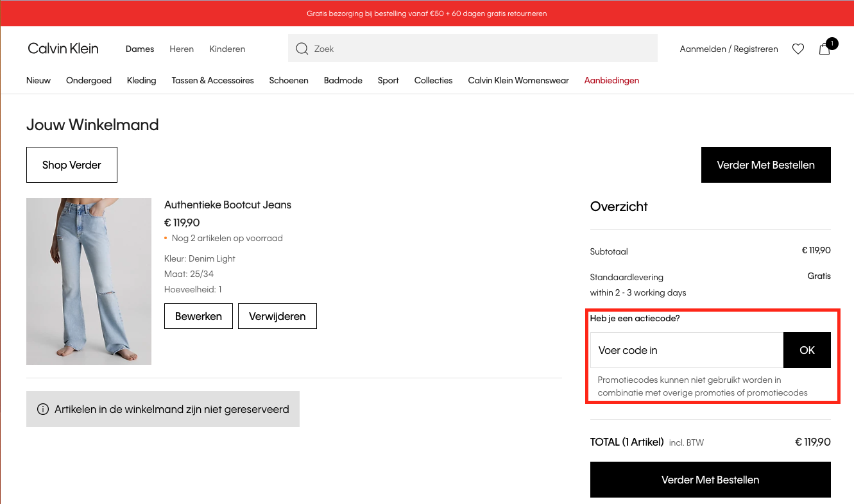Click the Jouw Winkelmand heading
This screenshot has width=854, height=504.
pyautogui.click(x=92, y=125)
